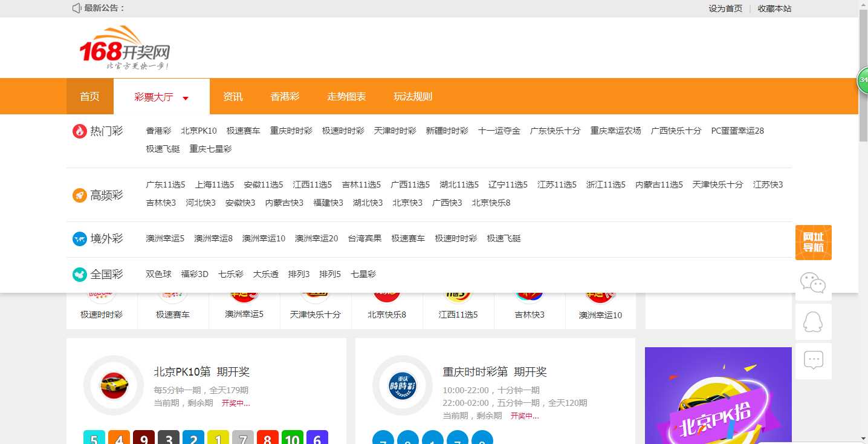Click the 168开奖网 logo
The image size is (868, 444).
(125, 48)
